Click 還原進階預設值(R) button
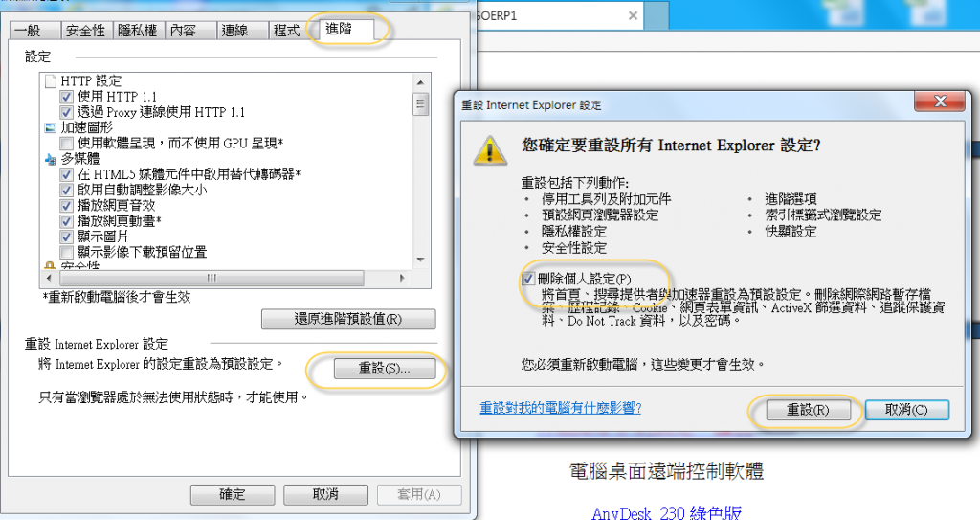This screenshot has height=520, width=980. click(348, 319)
